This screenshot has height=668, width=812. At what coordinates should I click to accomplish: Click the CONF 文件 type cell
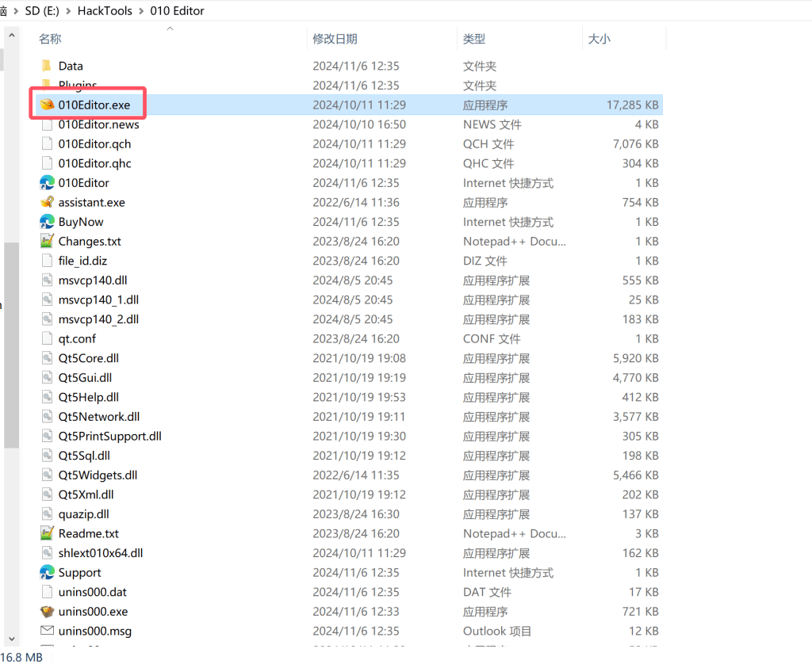click(x=492, y=339)
